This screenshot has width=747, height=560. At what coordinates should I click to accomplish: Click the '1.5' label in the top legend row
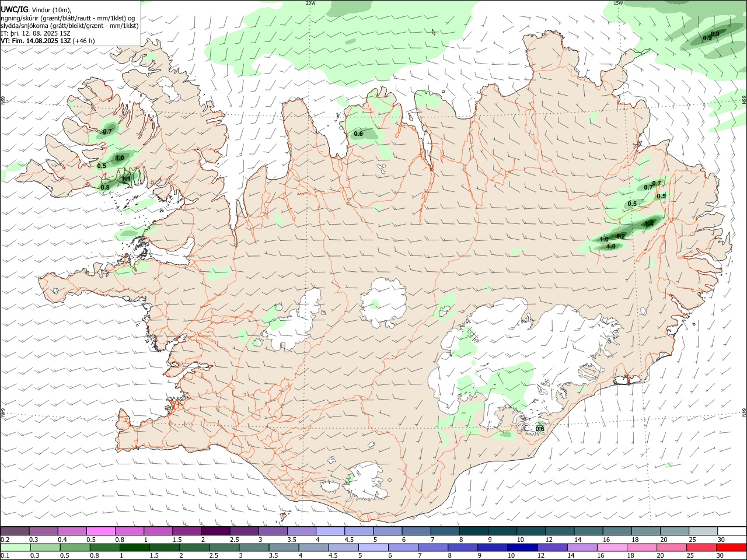(x=176, y=540)
